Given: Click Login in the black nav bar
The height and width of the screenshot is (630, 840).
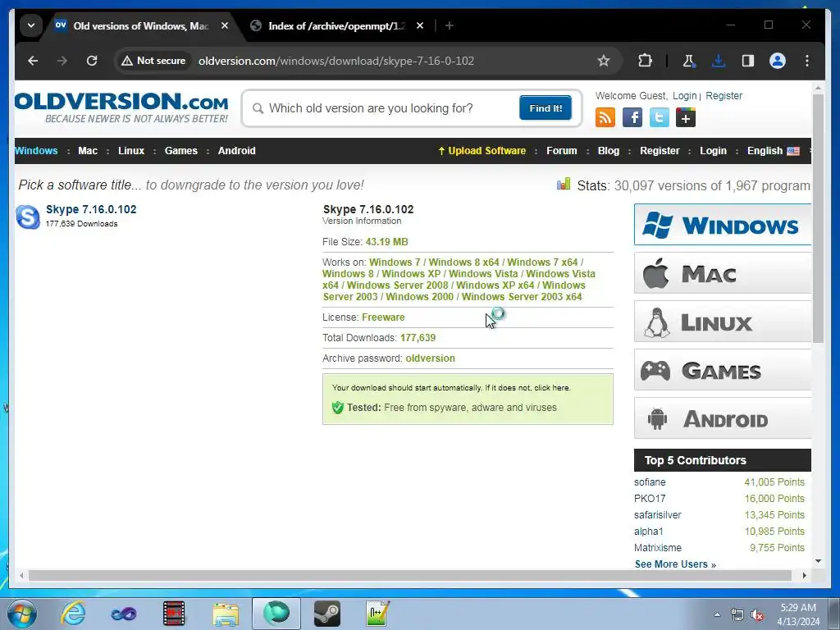Looking at the screenshot, I should (713, 151).
